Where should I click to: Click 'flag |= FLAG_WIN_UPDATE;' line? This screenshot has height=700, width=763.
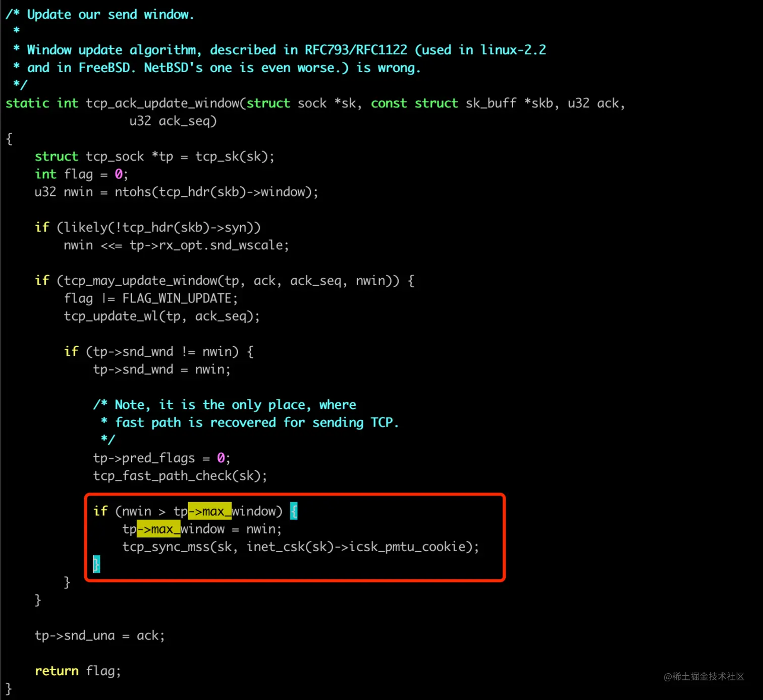(x=150, y=298)
